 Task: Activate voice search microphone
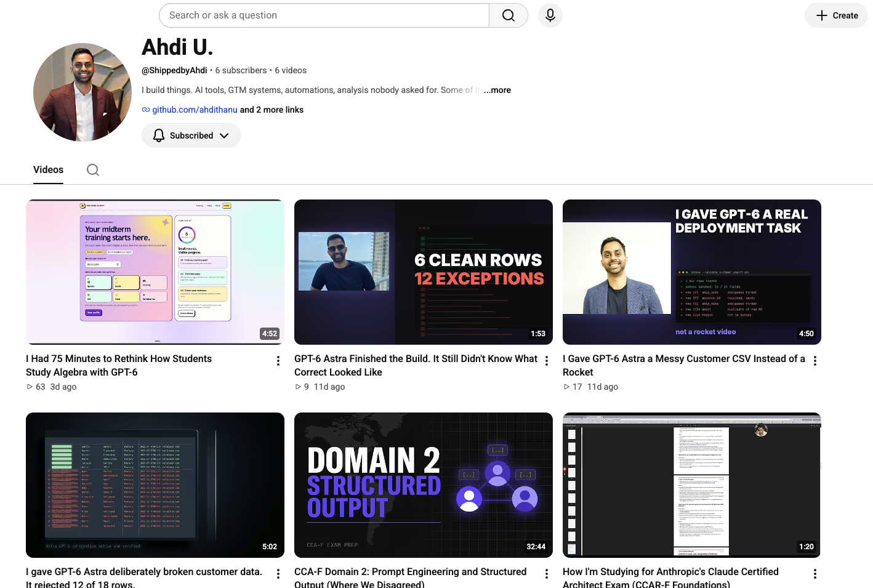[550, 15]
